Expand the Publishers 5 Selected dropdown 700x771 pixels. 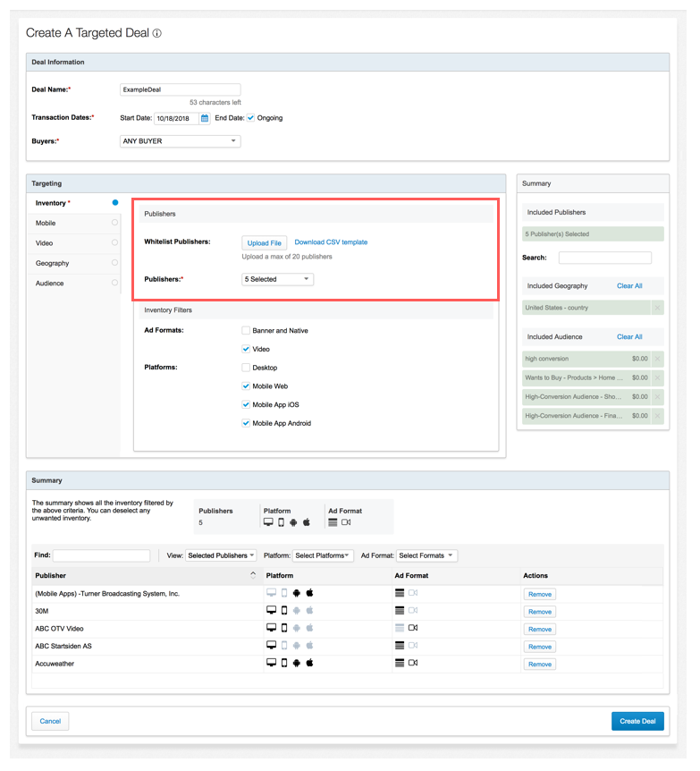pyautogui.click(x=278, y=279)
